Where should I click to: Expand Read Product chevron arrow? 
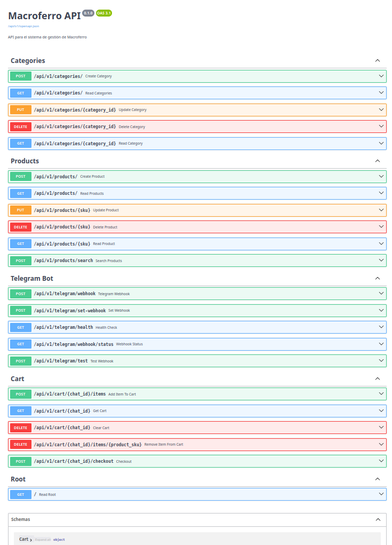[x=381, y=243]
